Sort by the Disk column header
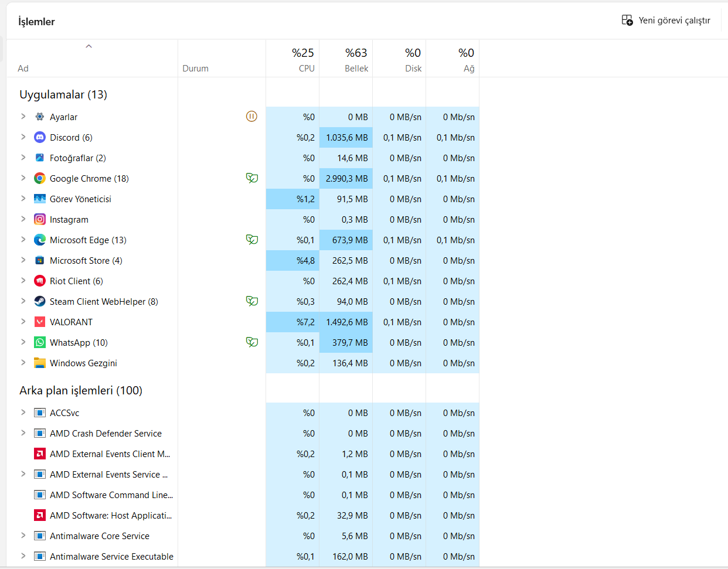 point(399,59)
